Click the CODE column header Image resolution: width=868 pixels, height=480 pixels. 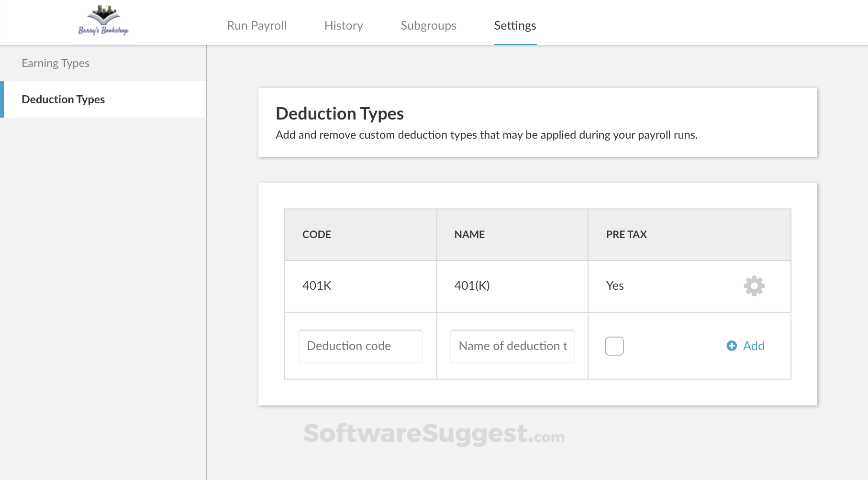317,234
